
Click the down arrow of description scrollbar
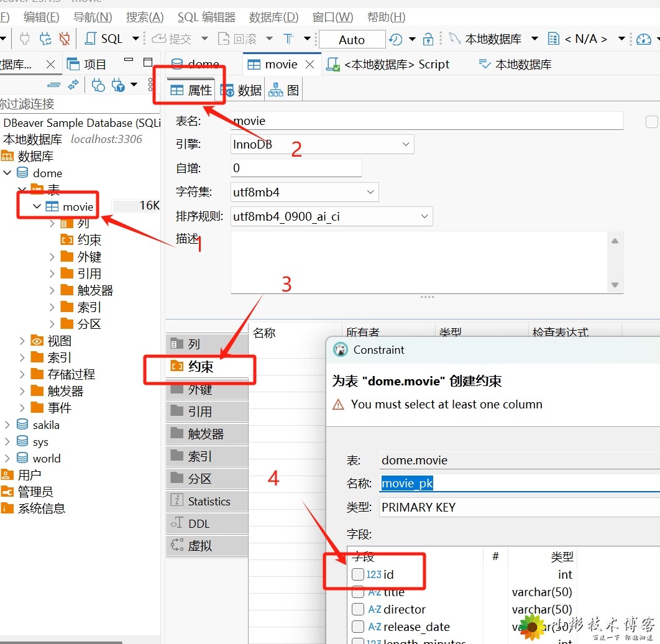[x=615, y=285]
